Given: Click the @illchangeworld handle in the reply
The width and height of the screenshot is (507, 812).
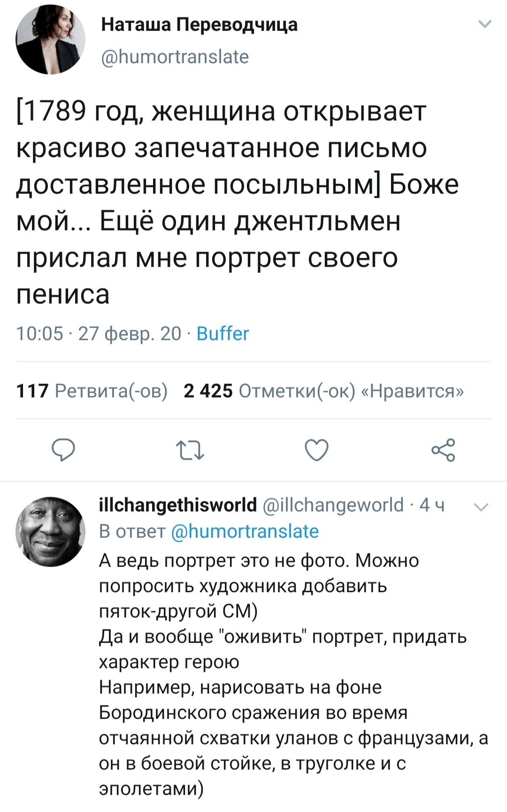Looking at the screenshot, I should click(x=333, y=505).
